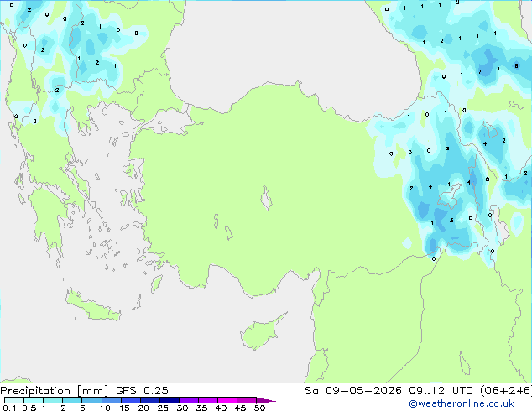
Task: Click the "15" legend label
Action: [124, 408]
